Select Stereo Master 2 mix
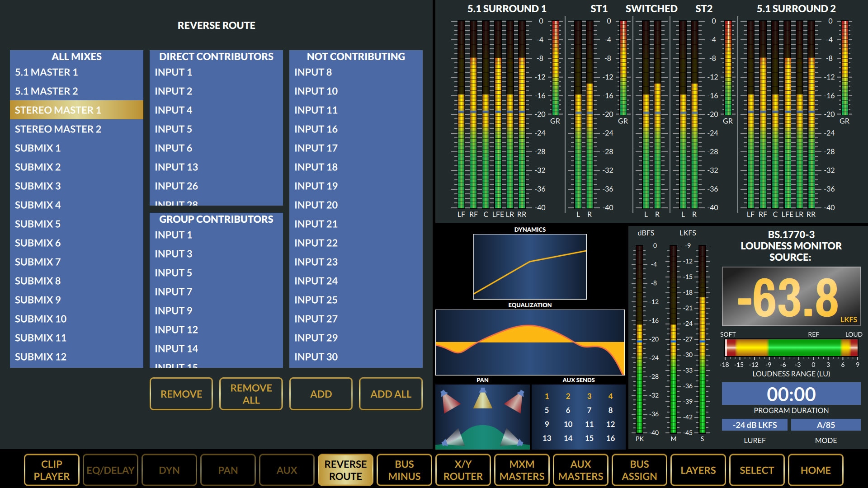This screenshot has width=868, height=488. point(76,129)
